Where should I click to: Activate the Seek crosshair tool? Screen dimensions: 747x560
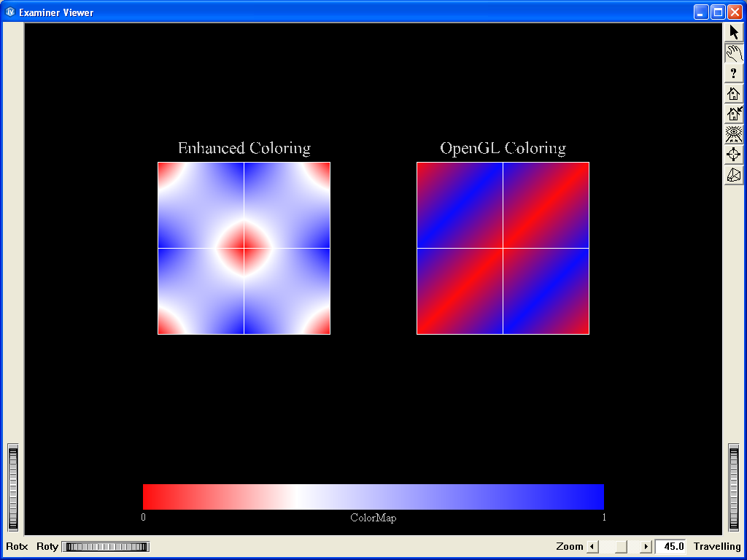pyautogui.click(x=734, y=155)
